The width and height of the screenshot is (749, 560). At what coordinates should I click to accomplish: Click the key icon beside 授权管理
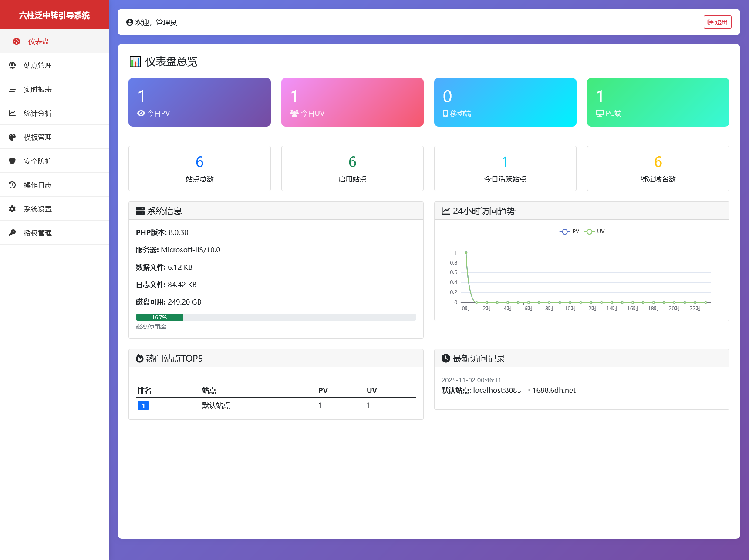[12, 233]
